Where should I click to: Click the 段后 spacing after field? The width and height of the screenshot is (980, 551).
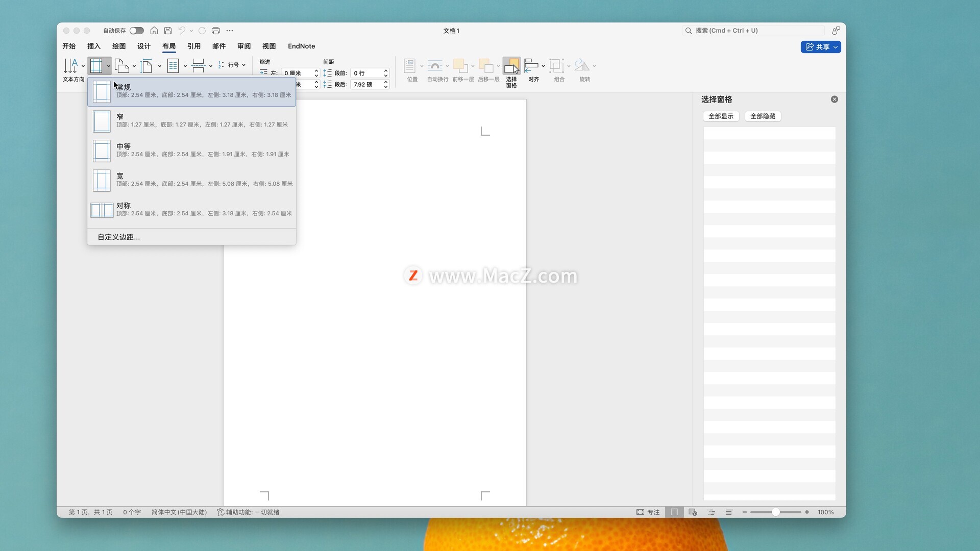point(366,84)
